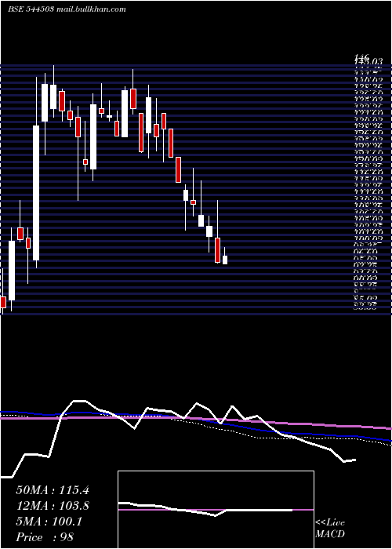Click the <<Live MACD label

click(x=330, y=529)
